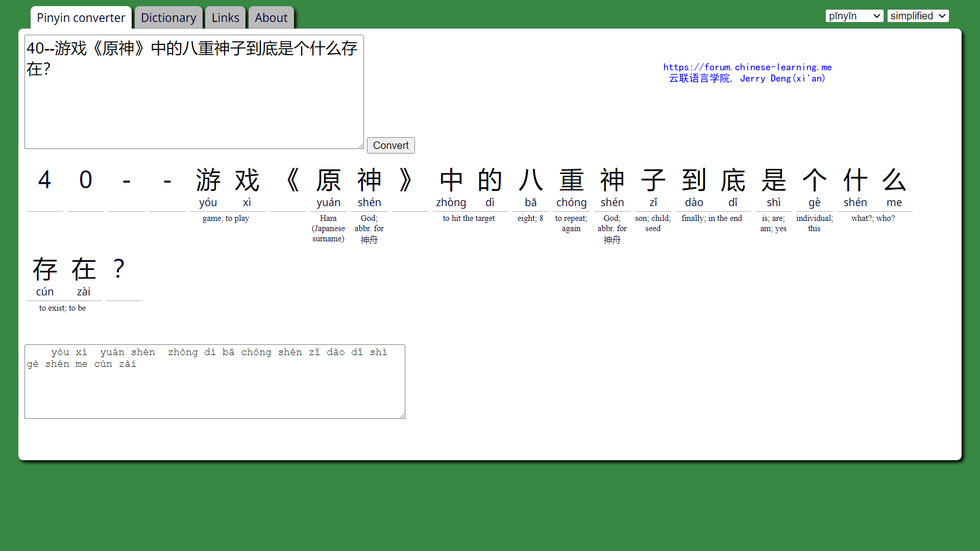Click inside the Chinese text input box
The image size is (980, 551).
coord(194,92)
